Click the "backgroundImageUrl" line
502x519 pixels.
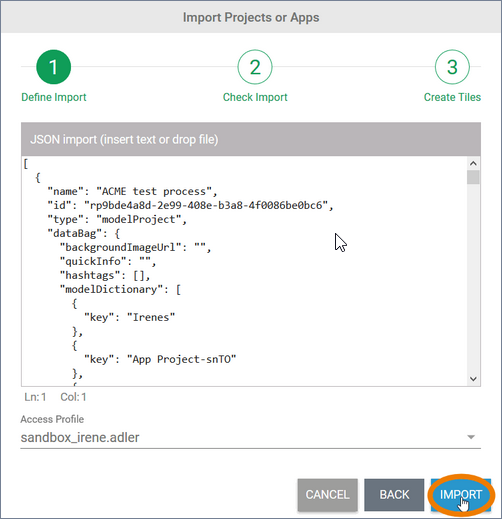point(135,247)
